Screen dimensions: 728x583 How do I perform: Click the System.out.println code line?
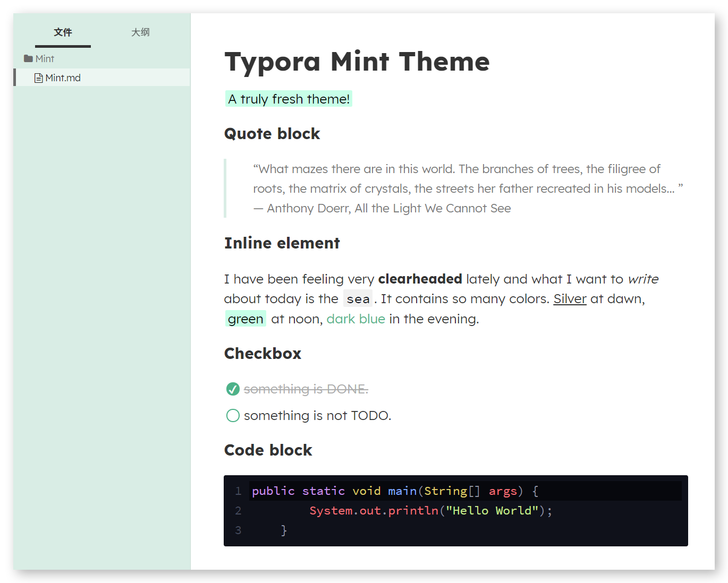(x=431, y=510)
